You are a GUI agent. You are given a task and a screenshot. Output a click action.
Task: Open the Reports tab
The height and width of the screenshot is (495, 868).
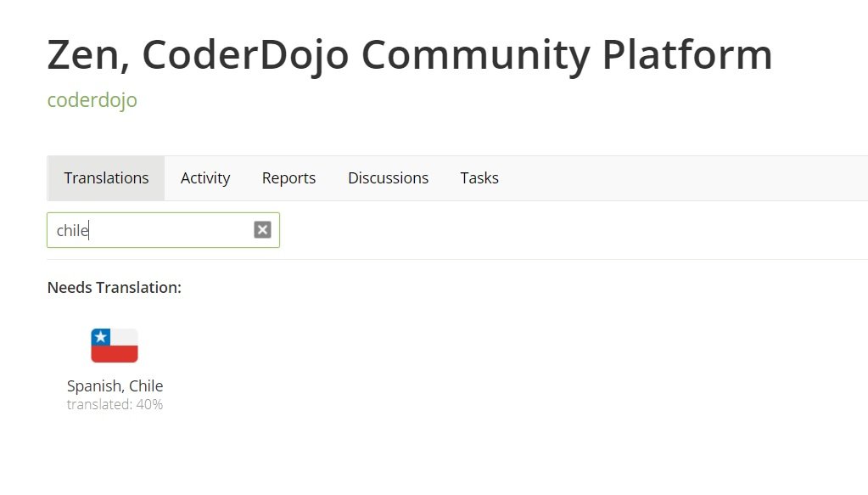pos(289,178)
